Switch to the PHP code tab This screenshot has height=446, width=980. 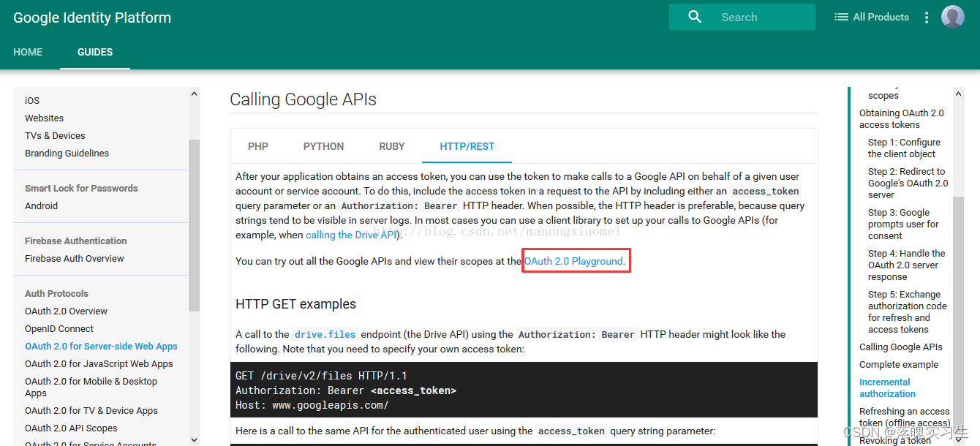coord(258,146)
